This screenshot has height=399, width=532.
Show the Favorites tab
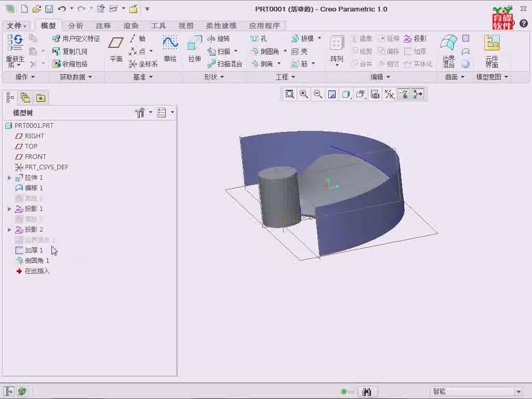coord(41,98)
